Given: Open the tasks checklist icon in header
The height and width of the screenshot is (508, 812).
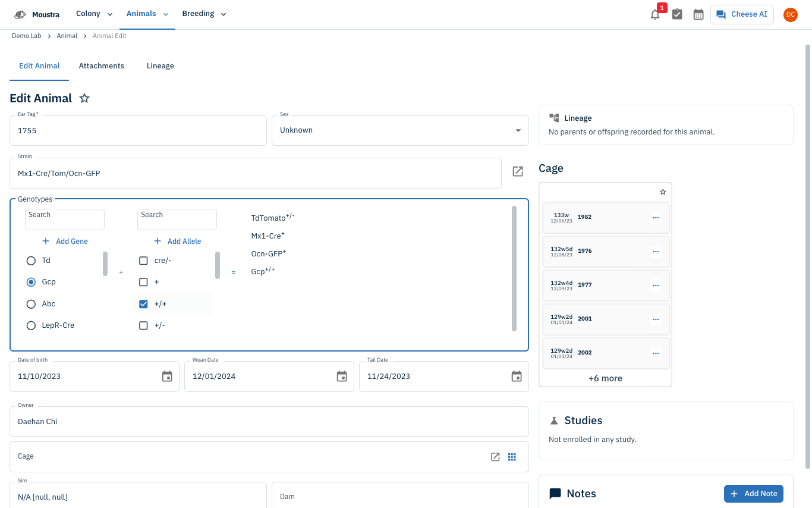Looking at the screenshot, I should (677, 14).
